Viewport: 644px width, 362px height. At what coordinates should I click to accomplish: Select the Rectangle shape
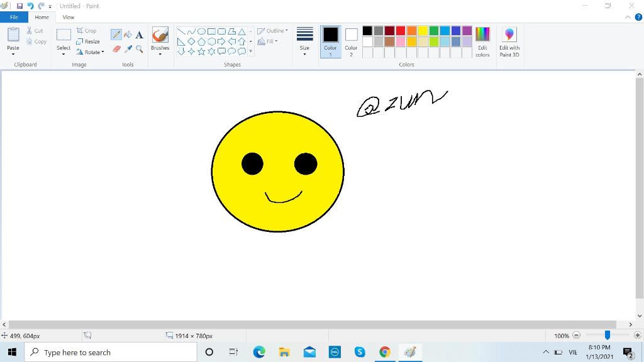coord(211,31)
